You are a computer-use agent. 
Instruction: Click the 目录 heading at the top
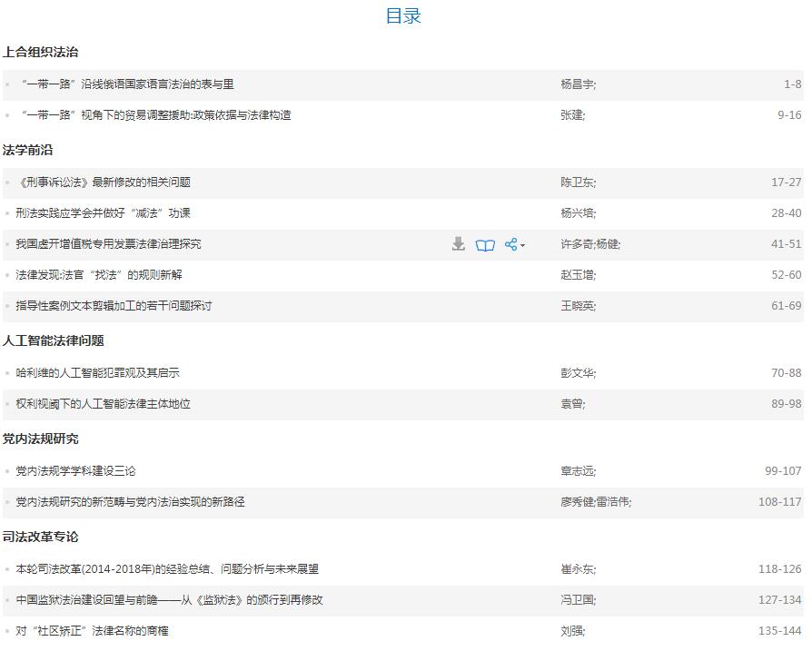tap(403, 15)
